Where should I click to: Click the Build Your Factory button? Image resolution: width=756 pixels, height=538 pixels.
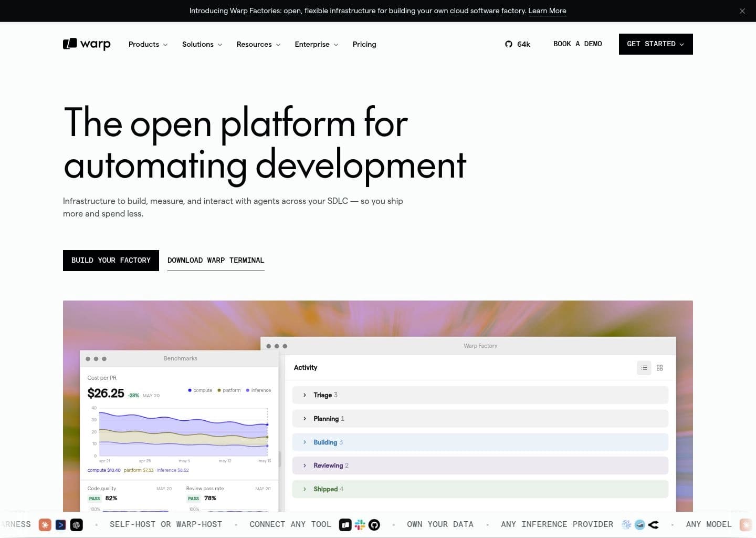(111, 261)
